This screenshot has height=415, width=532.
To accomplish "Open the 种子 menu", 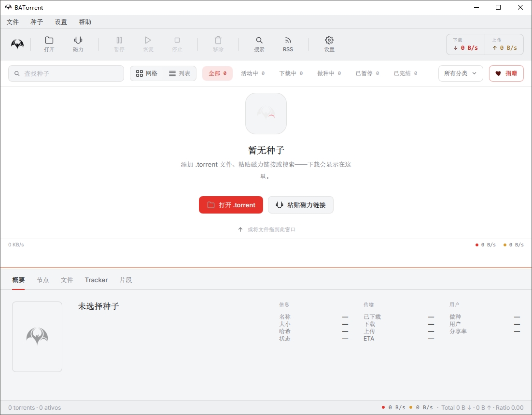I will (37, 22).
